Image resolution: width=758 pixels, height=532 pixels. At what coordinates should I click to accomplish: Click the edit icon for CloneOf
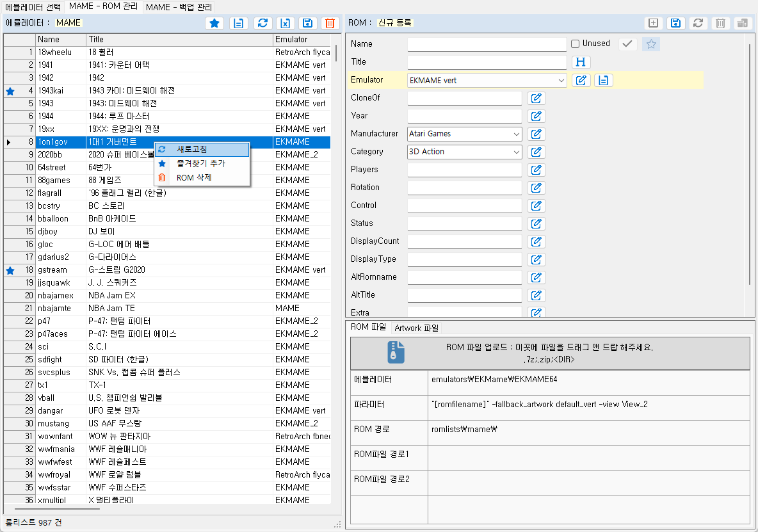536,98
